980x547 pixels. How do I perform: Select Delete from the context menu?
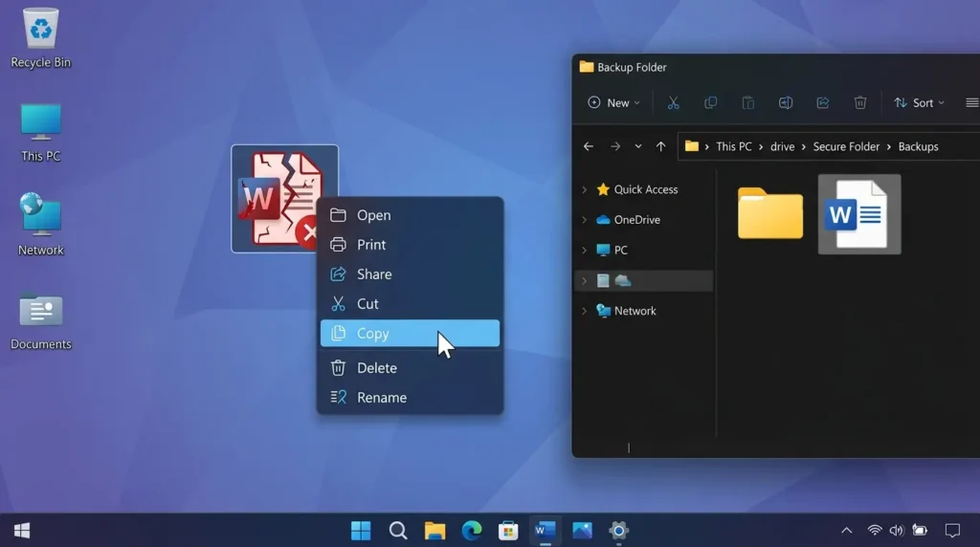(410, 368)
